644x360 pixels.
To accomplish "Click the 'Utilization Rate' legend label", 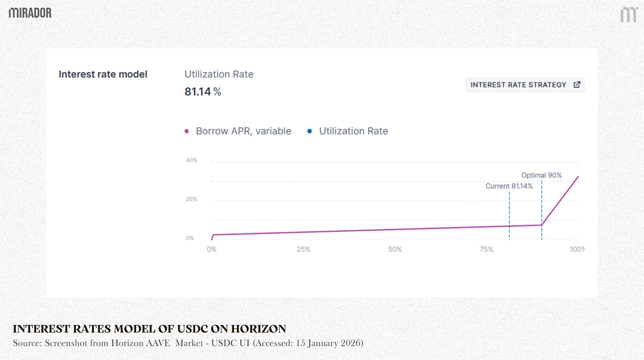I will coord(353,131).
